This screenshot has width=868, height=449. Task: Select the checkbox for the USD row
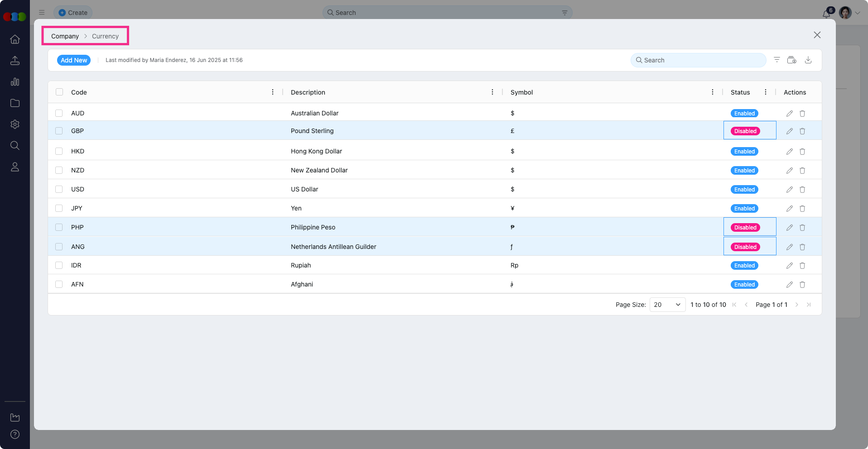[59, 189]
